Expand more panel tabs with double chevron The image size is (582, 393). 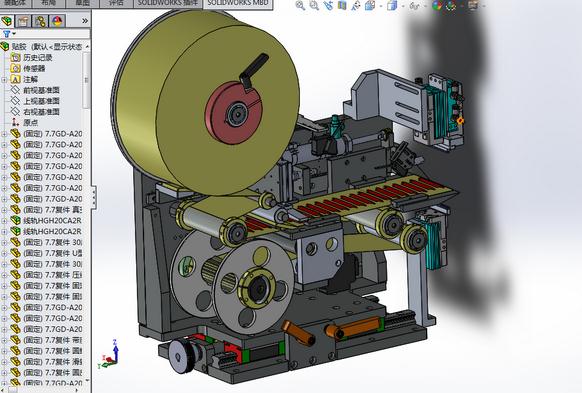click(x=85, y=21)
